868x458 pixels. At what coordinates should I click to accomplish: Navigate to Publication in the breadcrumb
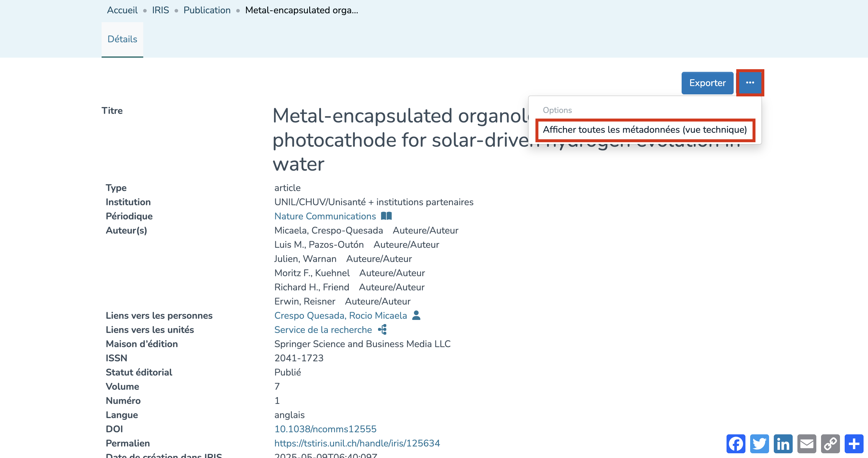point(207,10)
